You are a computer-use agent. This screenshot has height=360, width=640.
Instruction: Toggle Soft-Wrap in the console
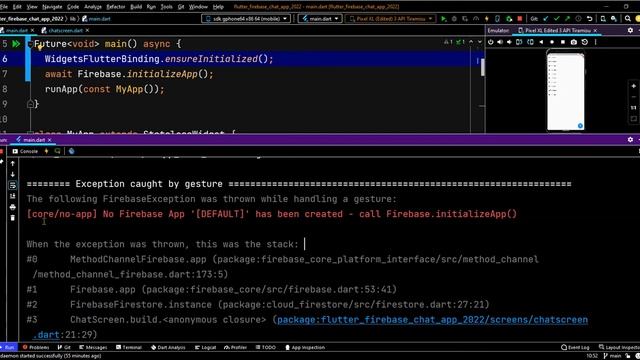(13, 185)
